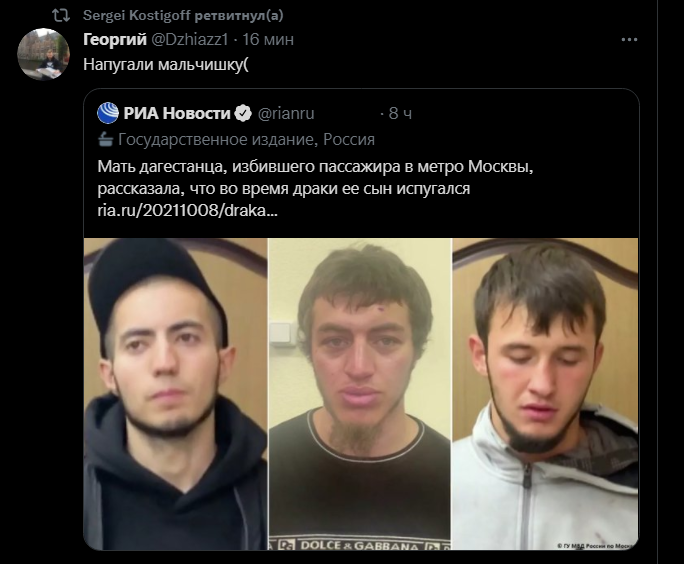
Task: Click the РИА Новости globe logo
Action: (108, 113)
